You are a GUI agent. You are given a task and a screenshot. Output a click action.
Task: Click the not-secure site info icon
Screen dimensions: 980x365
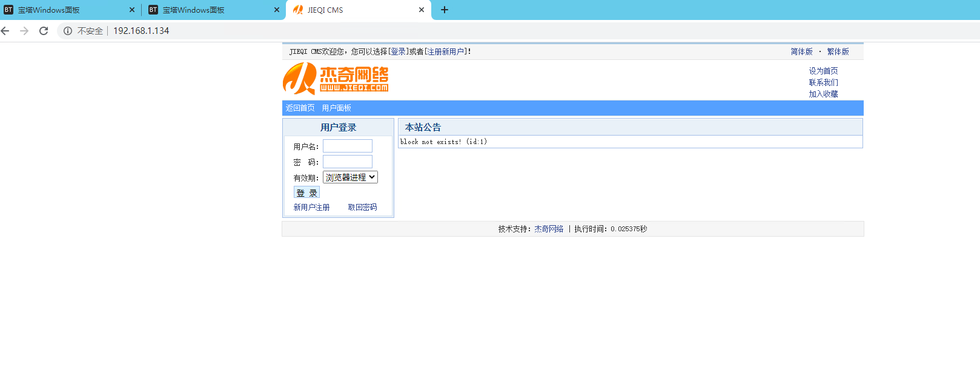(68, 31)
